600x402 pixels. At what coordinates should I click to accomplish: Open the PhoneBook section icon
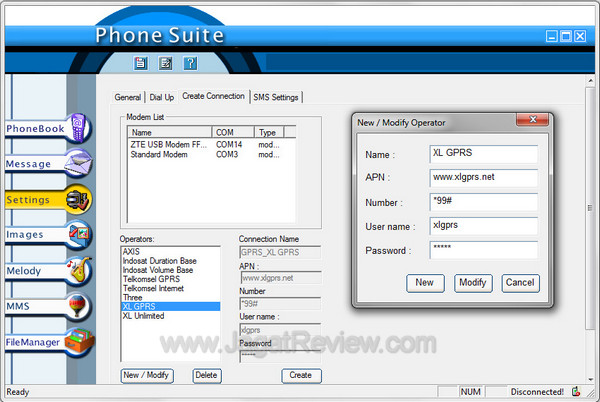tap(79, 128)
